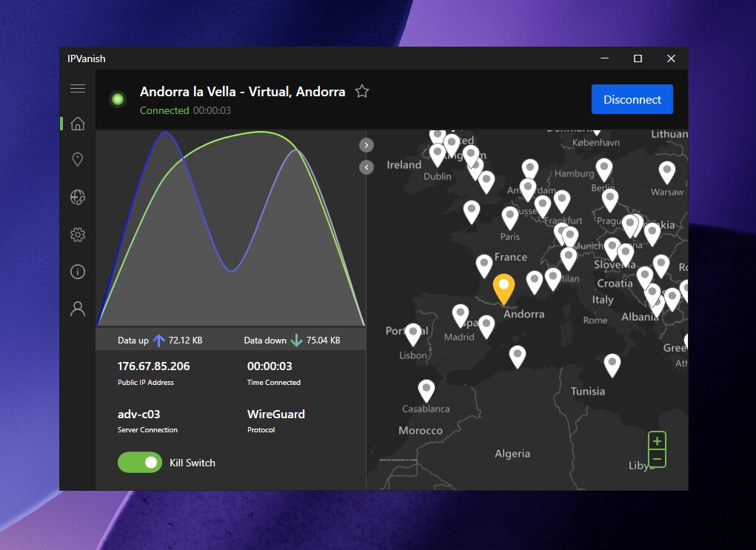Image resolution: width=756 pixels, height=550 pixels.
Task: Open Settings gear icon in sidebar
Action: (x=78, y=235)
